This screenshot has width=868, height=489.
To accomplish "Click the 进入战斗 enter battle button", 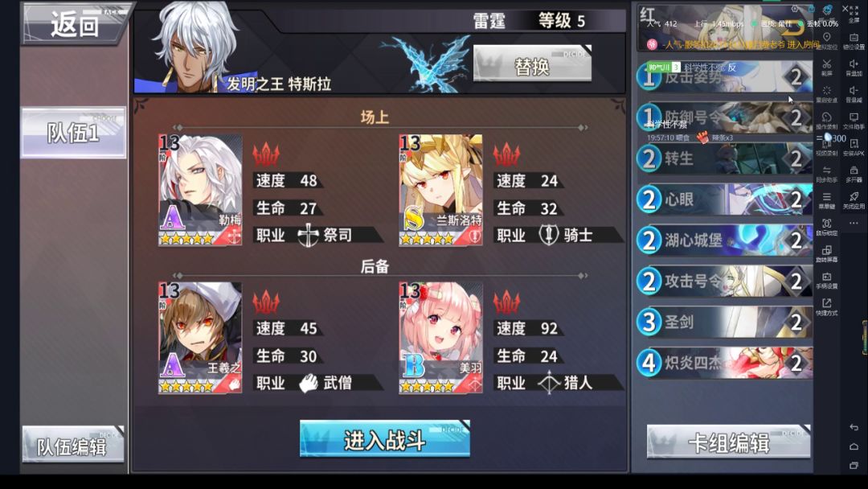I will pos(385,439).
